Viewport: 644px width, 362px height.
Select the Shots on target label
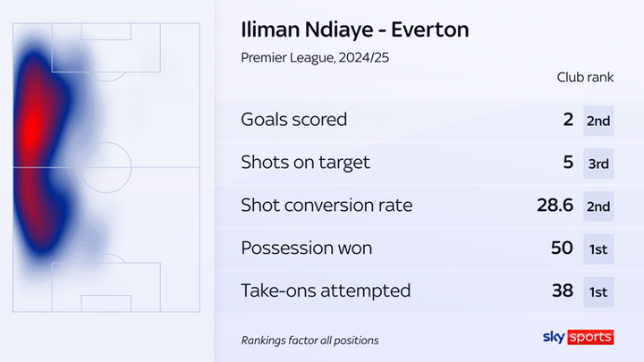click(x=305, y=163)
